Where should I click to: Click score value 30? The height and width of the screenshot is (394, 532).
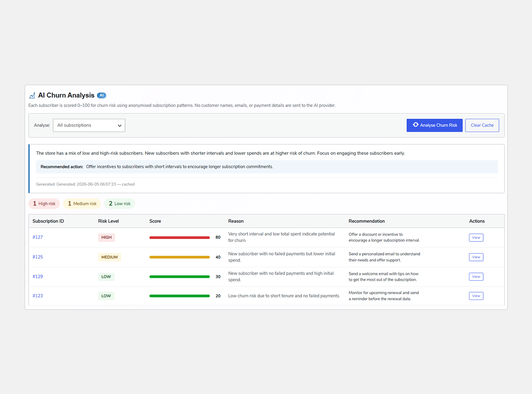[x=218, y=277]
